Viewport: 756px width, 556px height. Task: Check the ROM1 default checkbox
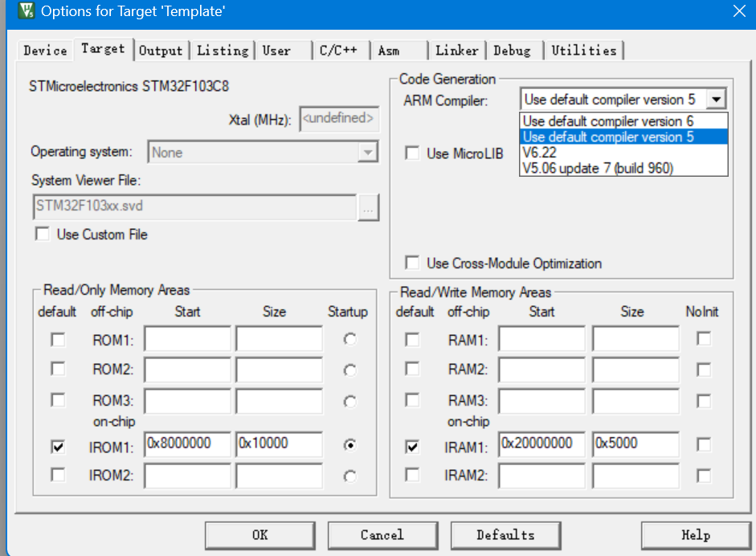pyautogui.click(x=58, y=340)
